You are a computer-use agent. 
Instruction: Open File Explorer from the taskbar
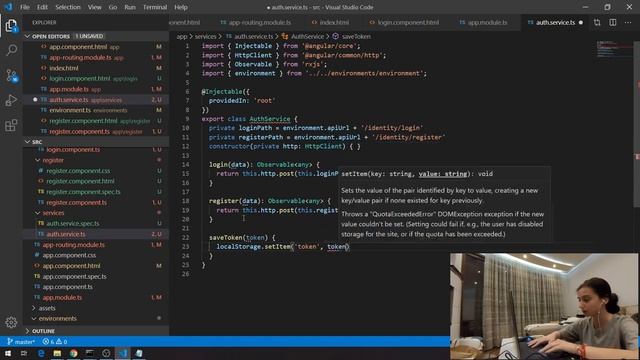[x=57, y=353]
